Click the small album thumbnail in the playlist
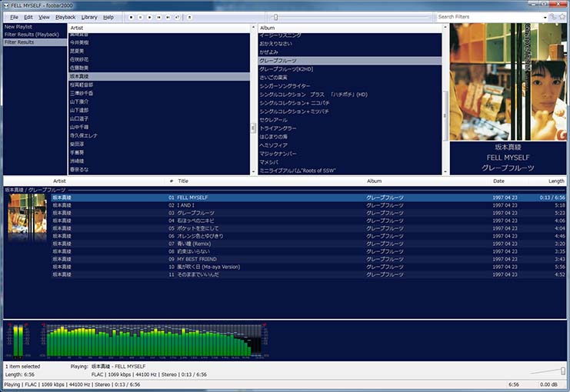The width and height of the screenshot is (570, 392). (x=27, y=213)
